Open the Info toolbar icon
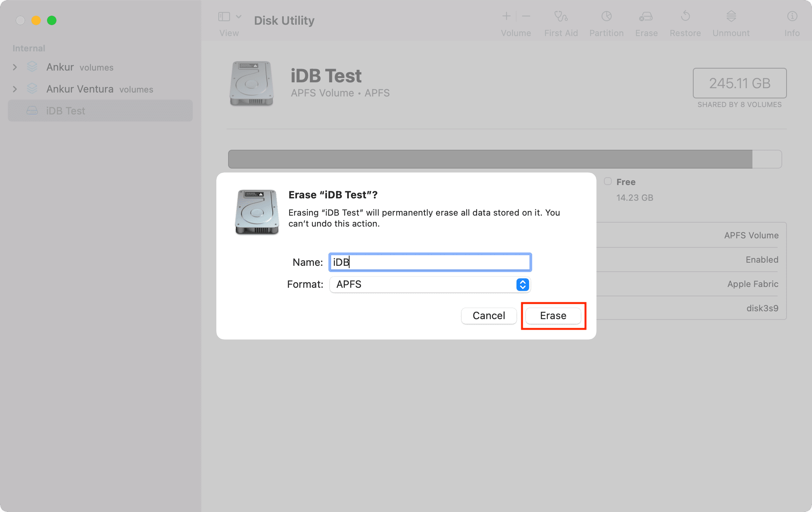Image resolution: width=812 pixels, height=512 pixels. (792, 16)
